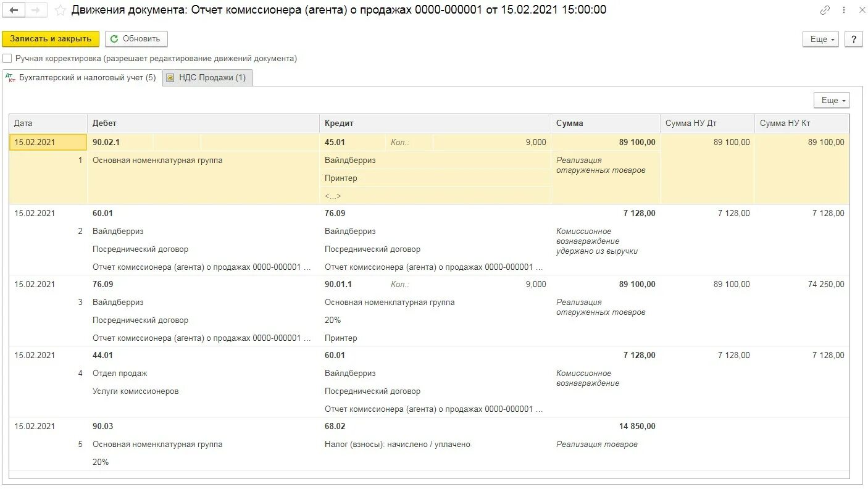Go back with the left arrow button
868x489 pixels.
(x=14, y=10)
